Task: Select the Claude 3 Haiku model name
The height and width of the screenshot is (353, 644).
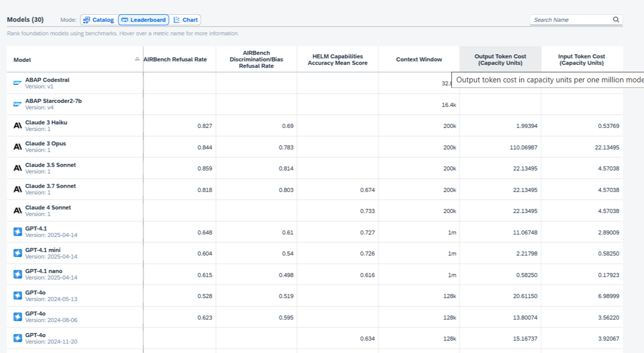Action: pos(46,122)
